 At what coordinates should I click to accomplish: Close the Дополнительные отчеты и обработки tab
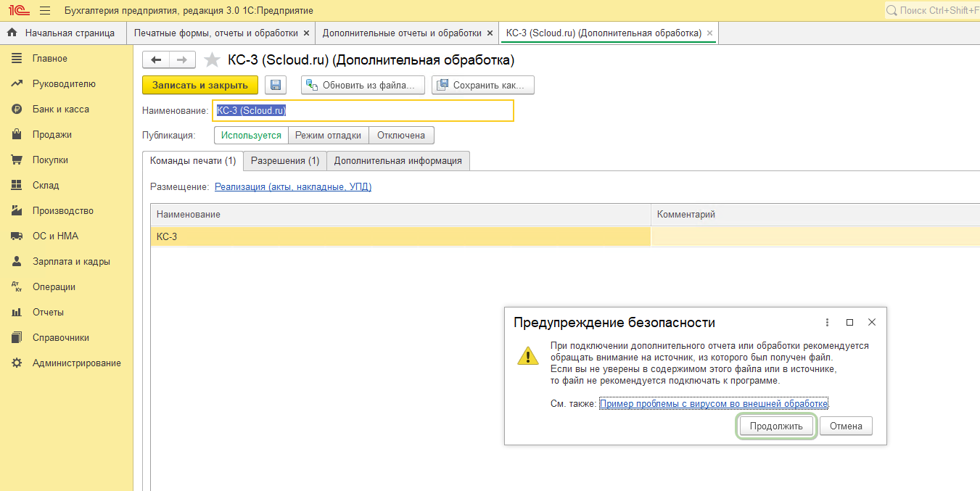coord(490,33)
